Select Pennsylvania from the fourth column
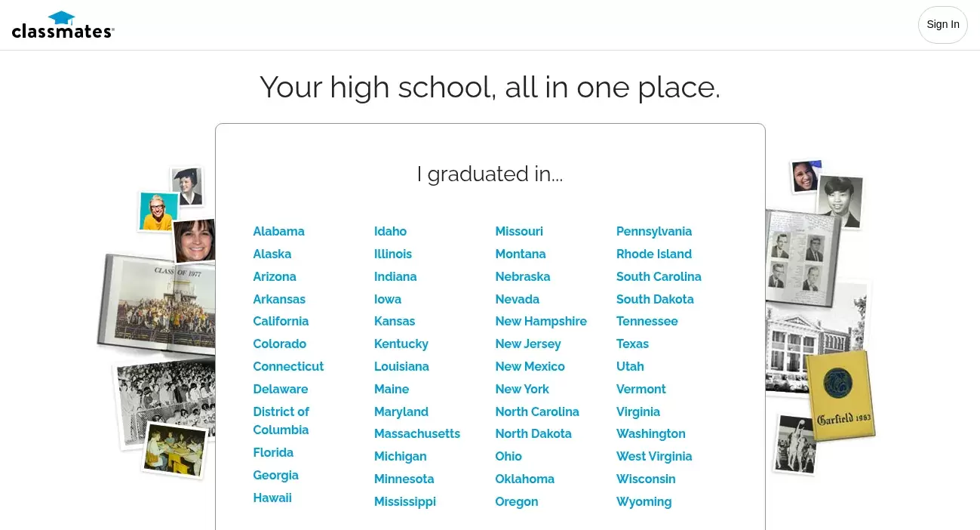980x530 pixels. (654, 232)
